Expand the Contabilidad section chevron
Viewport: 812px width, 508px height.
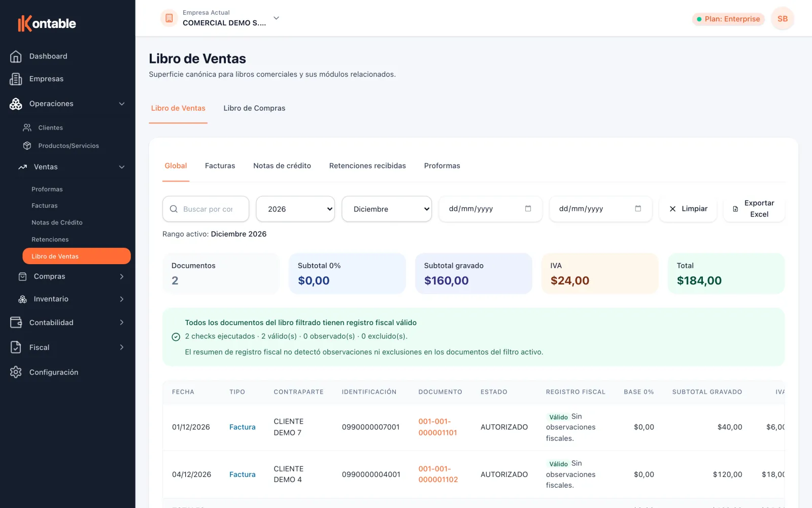122,323
